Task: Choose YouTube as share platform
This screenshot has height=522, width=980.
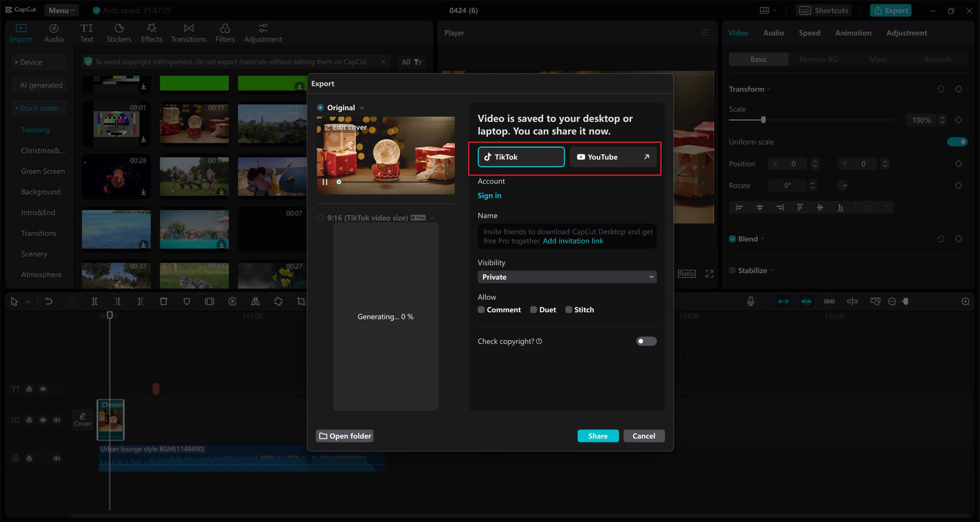Action: 613,157
